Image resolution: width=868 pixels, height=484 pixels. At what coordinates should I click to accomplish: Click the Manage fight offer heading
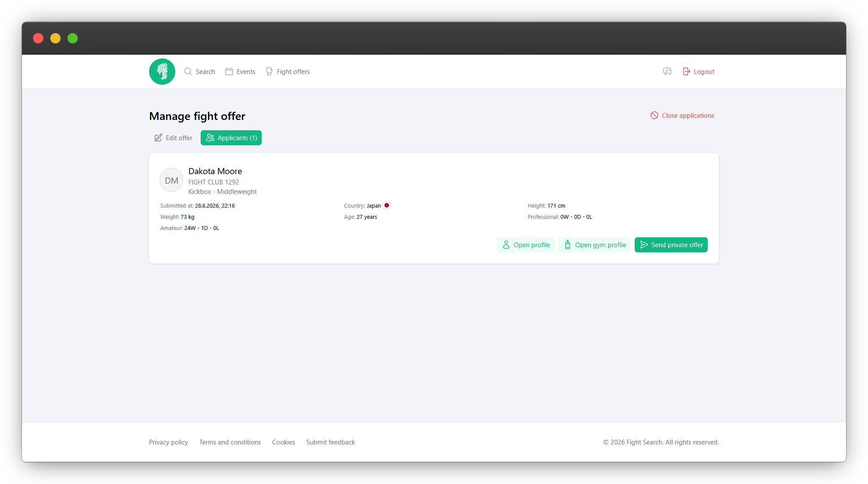197,116
